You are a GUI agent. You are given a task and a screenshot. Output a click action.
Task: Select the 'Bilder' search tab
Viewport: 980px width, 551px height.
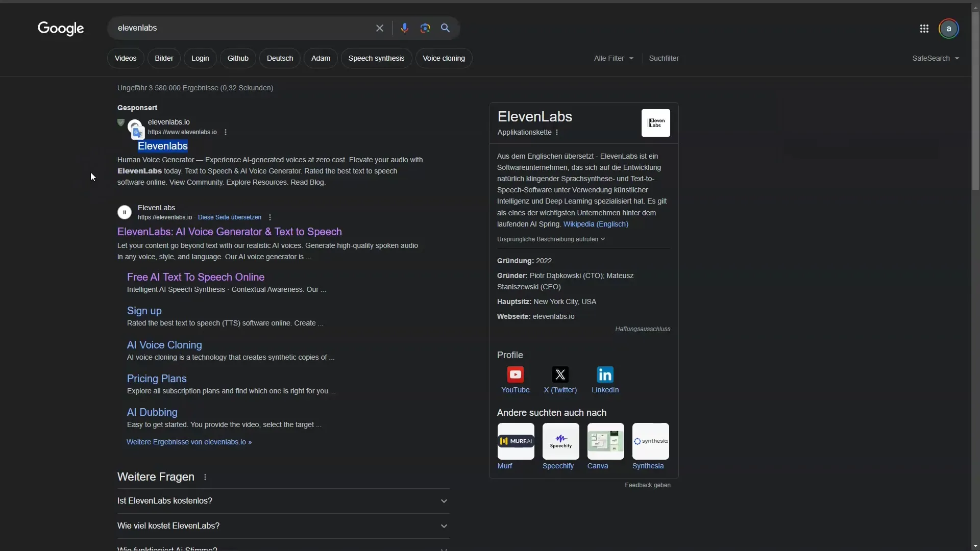[163, 58]
